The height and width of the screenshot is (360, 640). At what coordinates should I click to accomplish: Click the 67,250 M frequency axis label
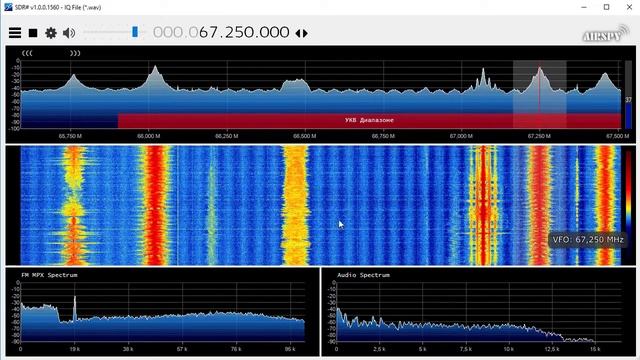[x=539, y=136]
